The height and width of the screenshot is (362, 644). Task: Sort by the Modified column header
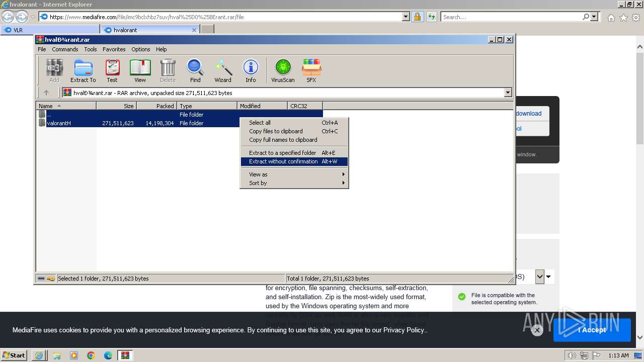(262, 106)
